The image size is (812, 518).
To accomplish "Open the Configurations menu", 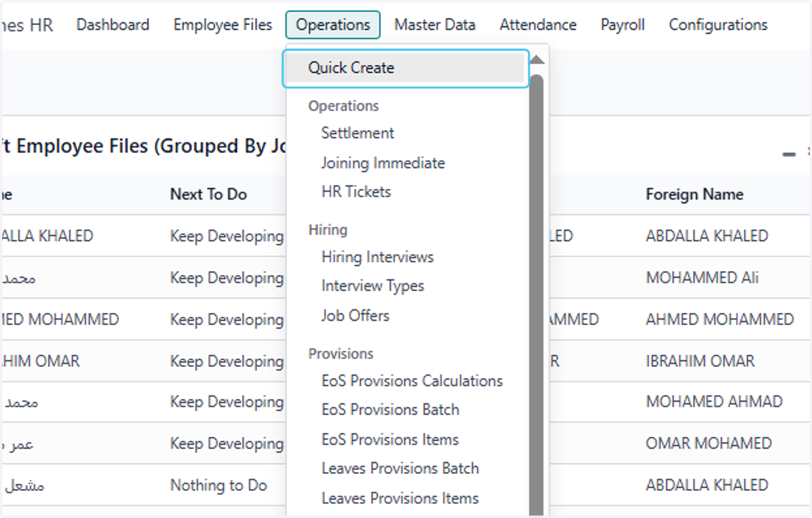I will pos(718,25).
